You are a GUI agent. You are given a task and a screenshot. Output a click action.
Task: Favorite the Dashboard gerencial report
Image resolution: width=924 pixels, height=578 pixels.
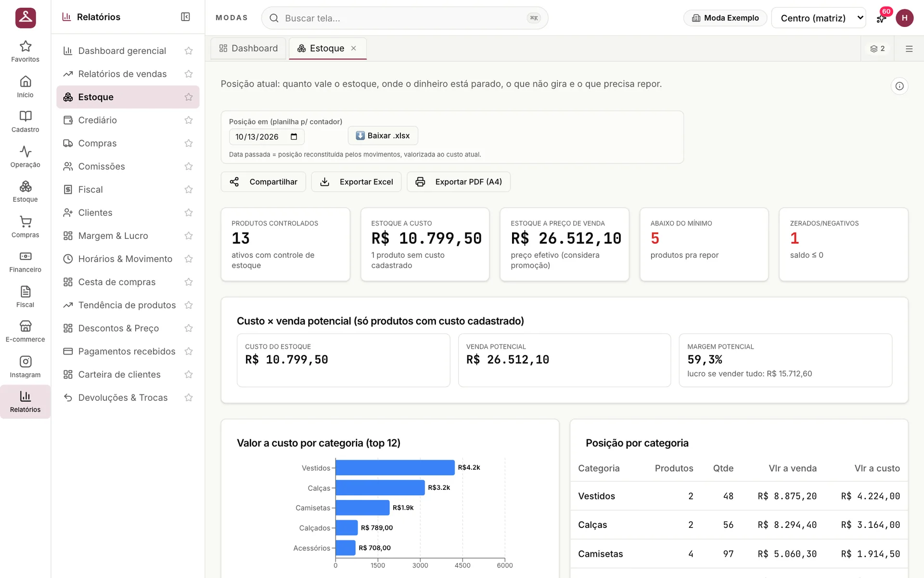point(189,51)
